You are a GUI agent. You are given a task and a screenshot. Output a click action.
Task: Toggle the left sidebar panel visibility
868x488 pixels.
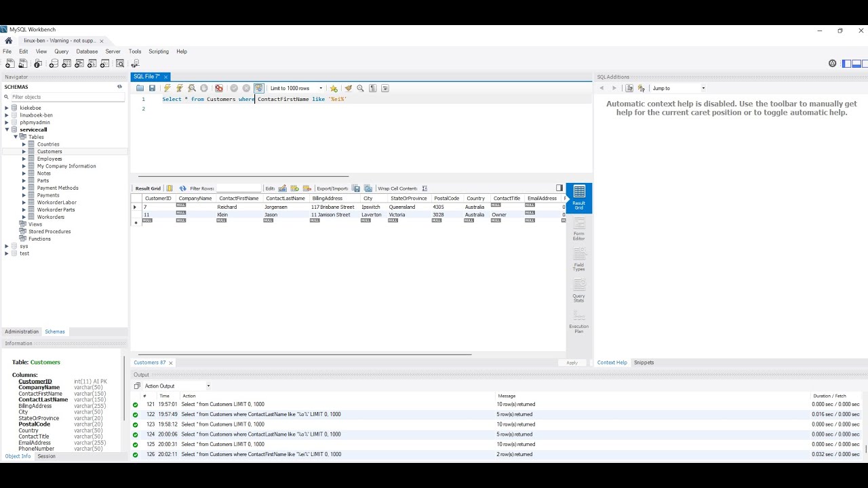pyautogui.click(x=846, y=64)
